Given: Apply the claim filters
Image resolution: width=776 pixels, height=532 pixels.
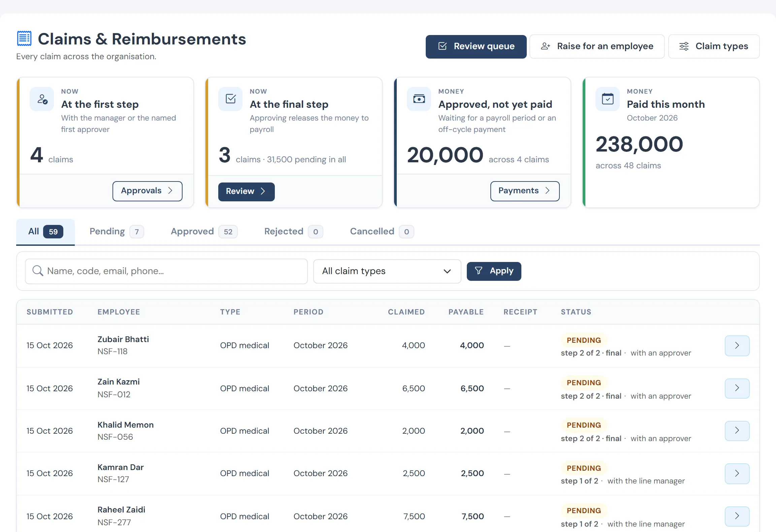Looking at the screenshot, I should 494,271.
